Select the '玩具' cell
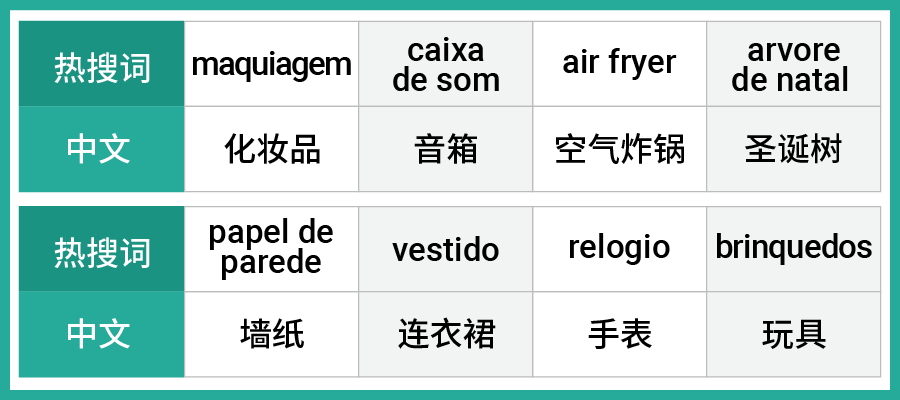 793,334
